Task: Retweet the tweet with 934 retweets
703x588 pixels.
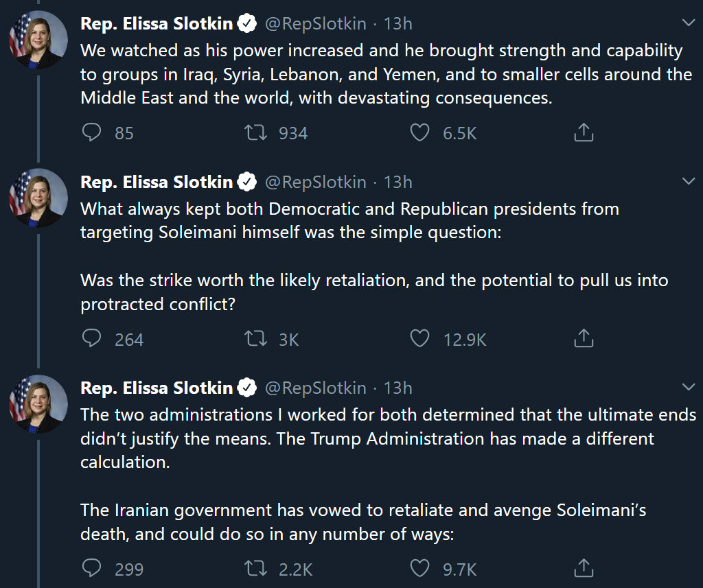Action: (x=255, y=132)
